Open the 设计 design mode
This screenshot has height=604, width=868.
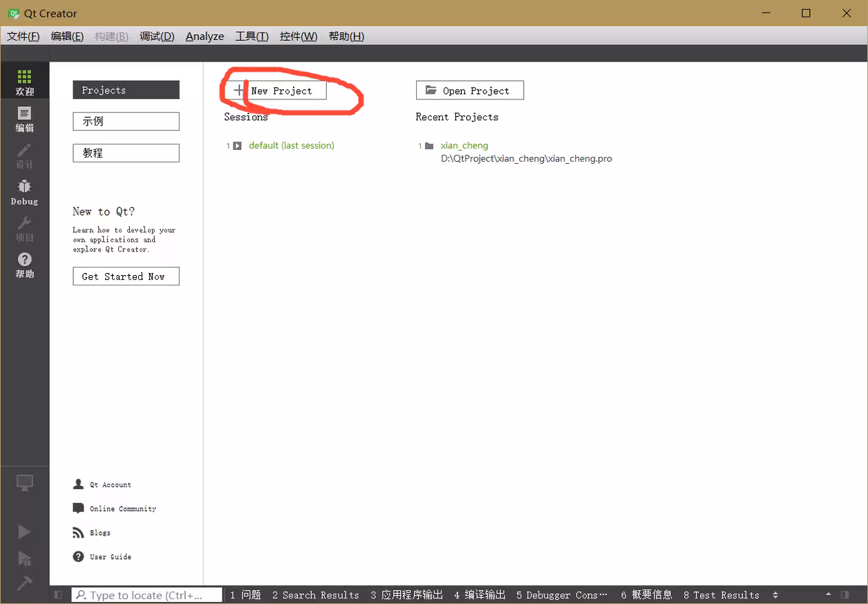pyautogui.click(x=24, y=155)
